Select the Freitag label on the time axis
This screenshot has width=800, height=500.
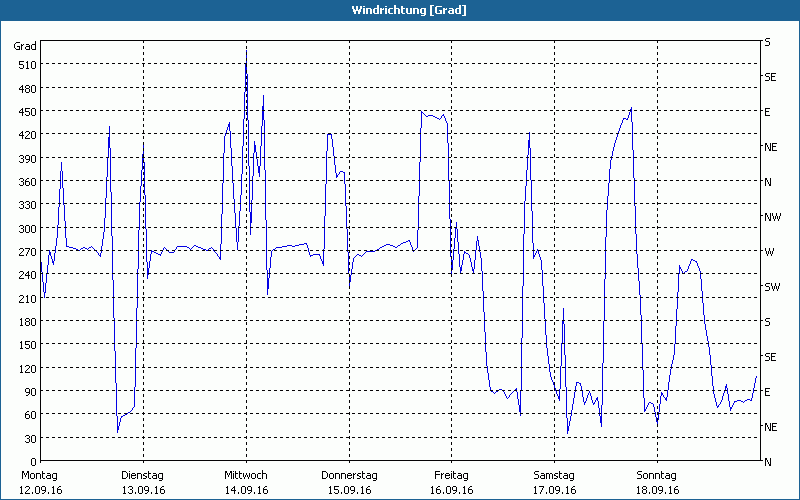(x=451, y=475)
